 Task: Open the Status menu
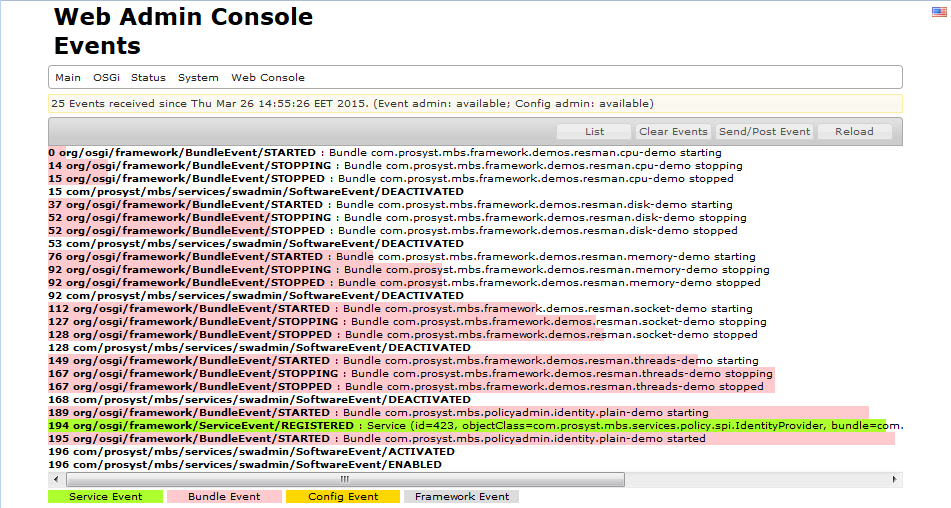pyautogui.click(x=148, y=78)
